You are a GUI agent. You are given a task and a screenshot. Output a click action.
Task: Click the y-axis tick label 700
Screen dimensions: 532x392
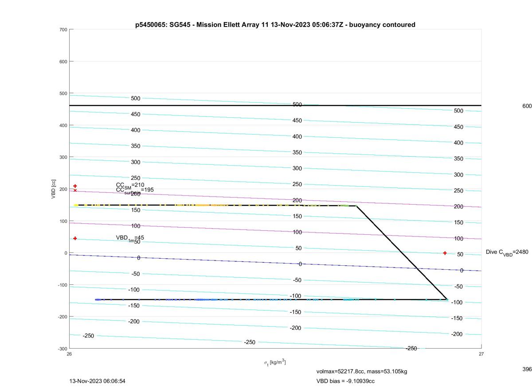point(63,30)
